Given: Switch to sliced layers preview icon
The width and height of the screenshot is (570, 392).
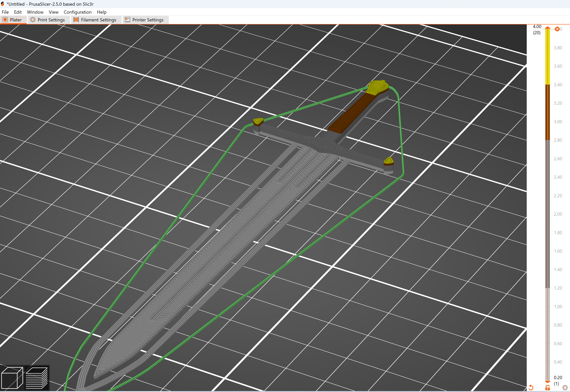Looking at the screenshot, I should tap(37, 378).
